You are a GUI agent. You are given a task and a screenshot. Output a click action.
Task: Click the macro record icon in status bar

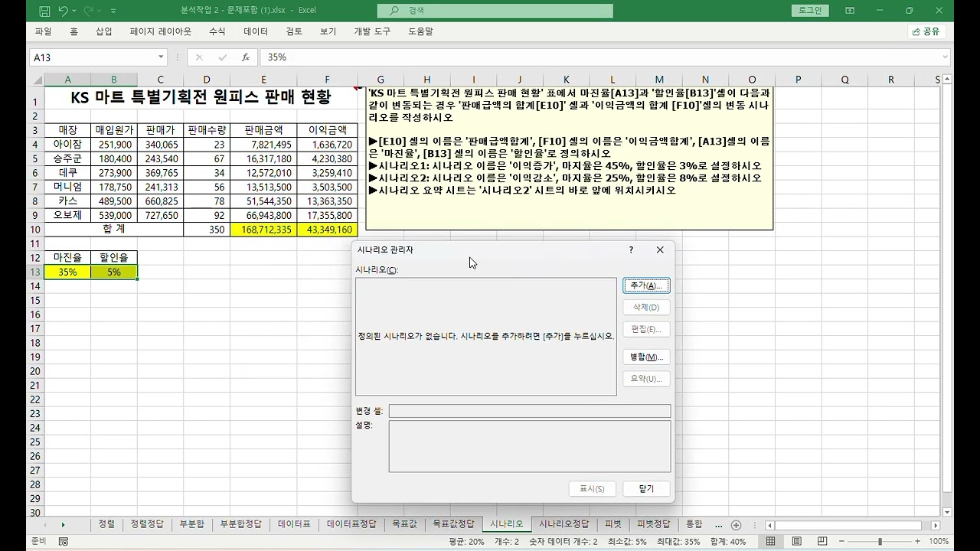[x=63, y=541]
